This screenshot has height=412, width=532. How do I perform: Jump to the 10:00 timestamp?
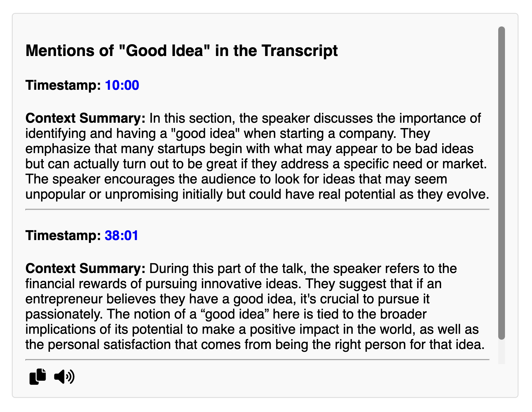(x=122, y=85)
